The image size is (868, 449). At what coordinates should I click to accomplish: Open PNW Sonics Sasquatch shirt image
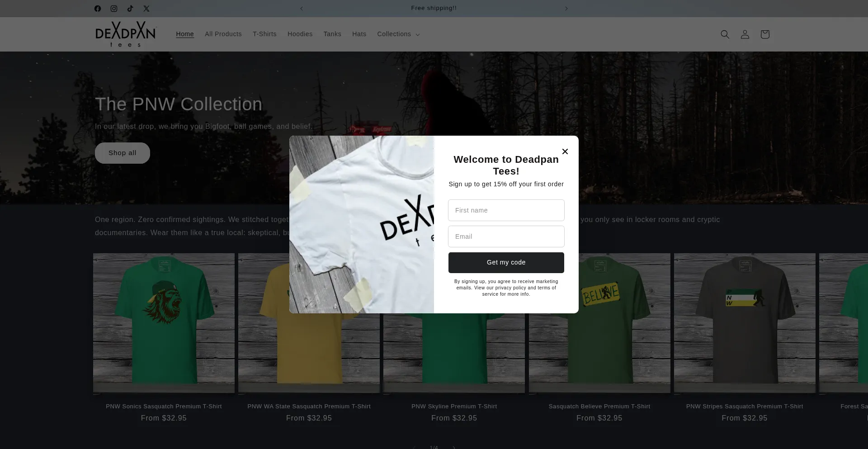click(x=164, y=323)
